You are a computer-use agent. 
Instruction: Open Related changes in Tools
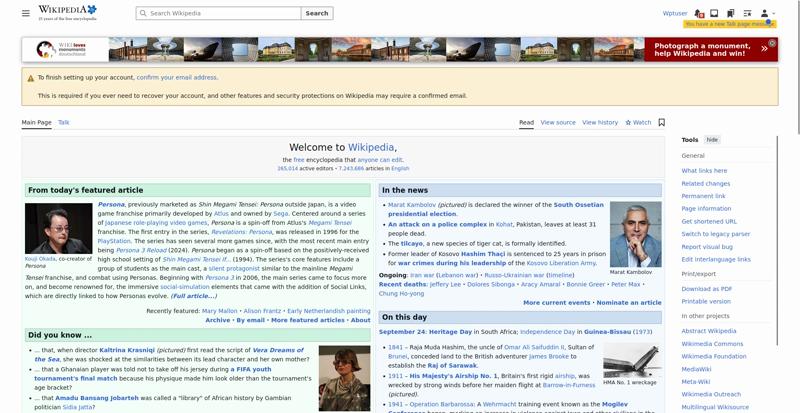pyautogui.click(x=706, y=184)
